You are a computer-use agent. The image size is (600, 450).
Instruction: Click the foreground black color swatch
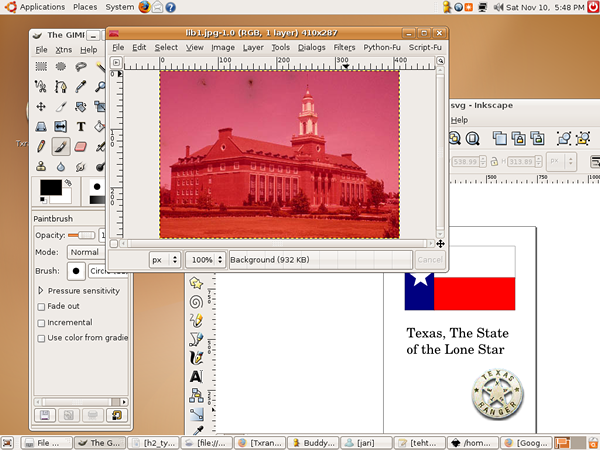tap(48, 187)
